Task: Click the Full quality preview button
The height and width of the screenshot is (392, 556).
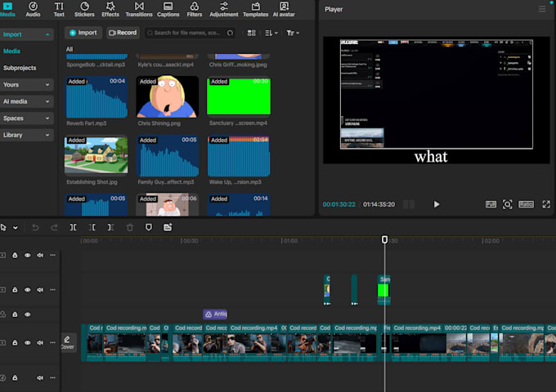Action: pyautogui.click(x=491, y=204)
